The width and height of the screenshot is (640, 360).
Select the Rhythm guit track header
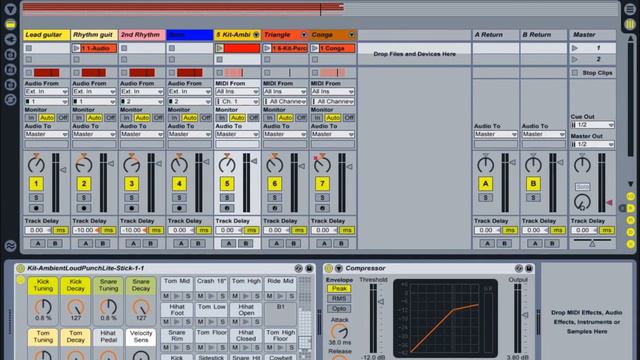point(94,35)
